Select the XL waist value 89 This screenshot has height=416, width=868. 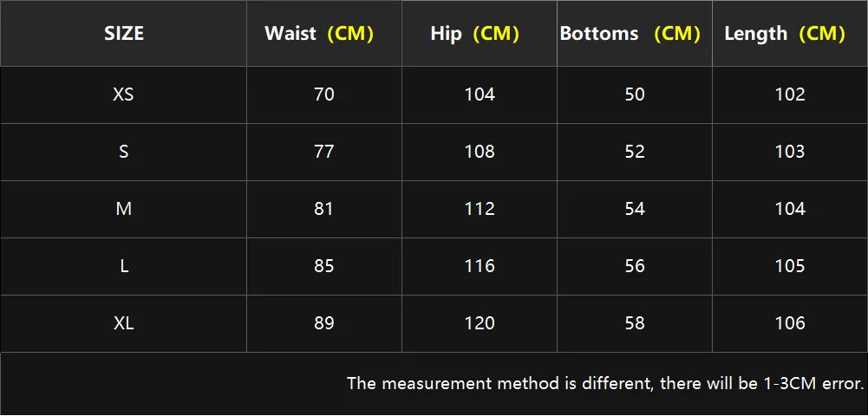coord(324,322)
